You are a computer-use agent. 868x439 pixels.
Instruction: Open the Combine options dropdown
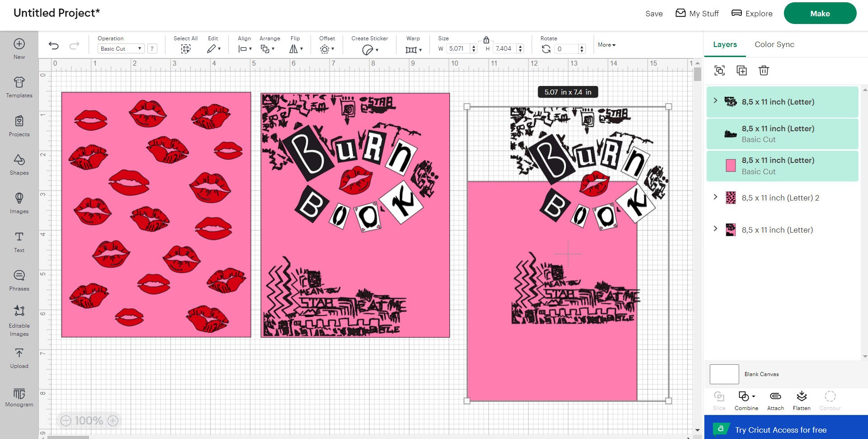pos(753,396)
